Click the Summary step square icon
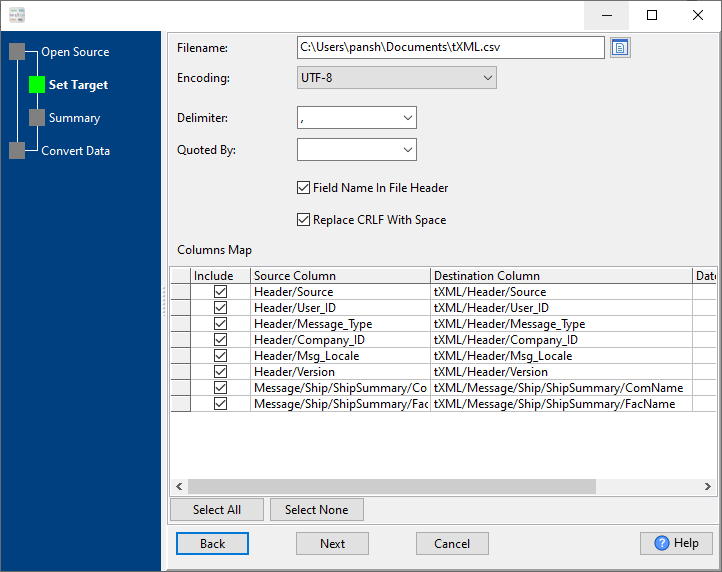 (x=37, y=118)
